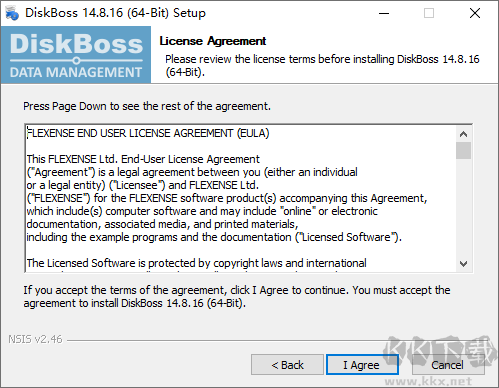Click the license text scroll down arrow

click(463, 264)
